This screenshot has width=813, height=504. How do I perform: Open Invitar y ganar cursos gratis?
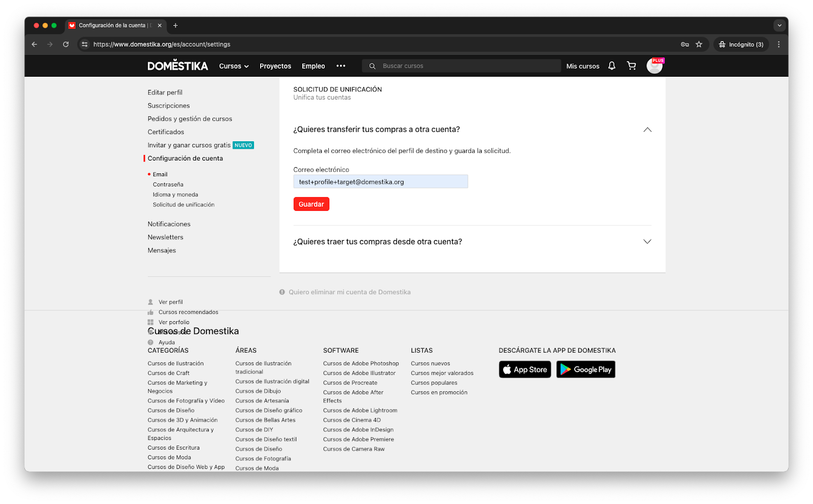coord(189,145)
